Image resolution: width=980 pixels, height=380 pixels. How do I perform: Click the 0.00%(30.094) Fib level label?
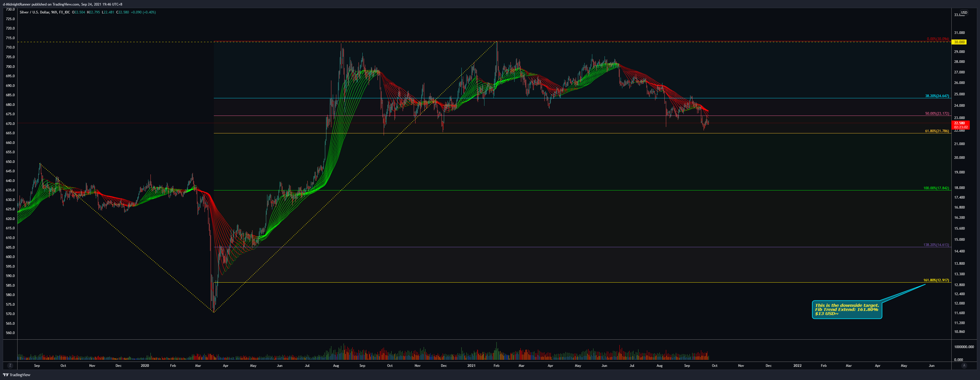click(x=938, y=39)
